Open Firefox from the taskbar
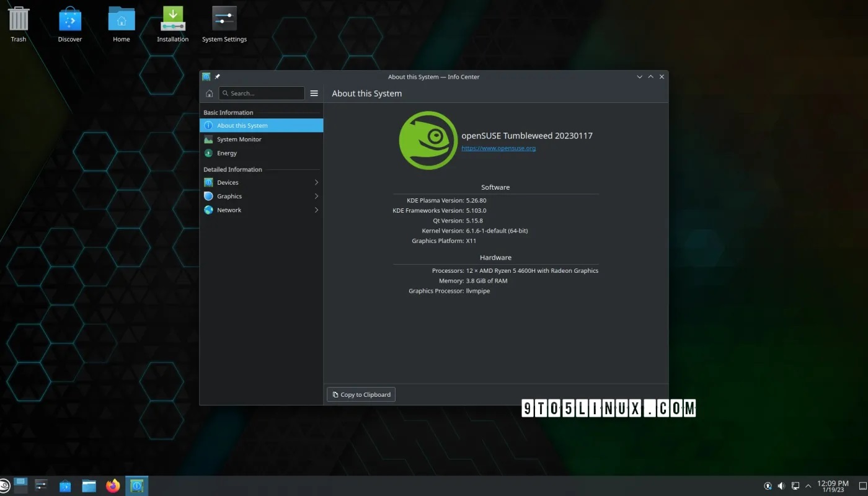 pyautogui.click(x=112, y=485)
